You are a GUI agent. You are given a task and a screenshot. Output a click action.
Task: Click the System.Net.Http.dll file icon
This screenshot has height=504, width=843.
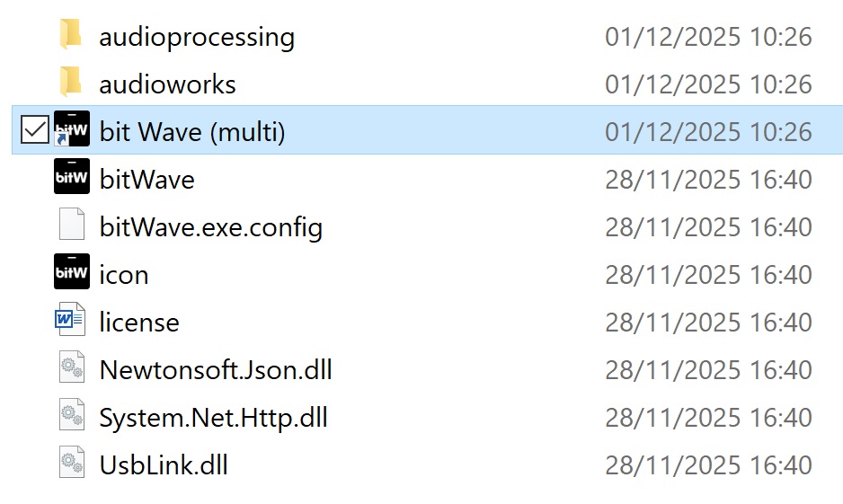(x=72, y=417)
